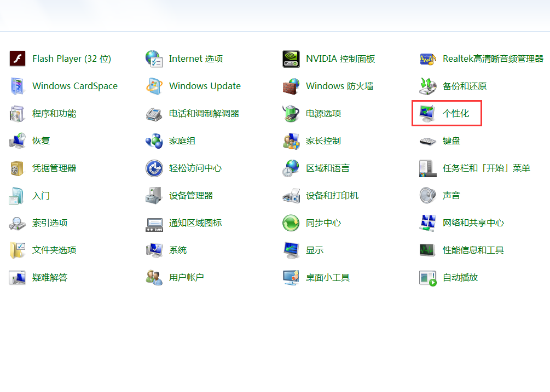Open the 同步中心 green sync icon
This screenshot has width=550, height=392.
291,223
